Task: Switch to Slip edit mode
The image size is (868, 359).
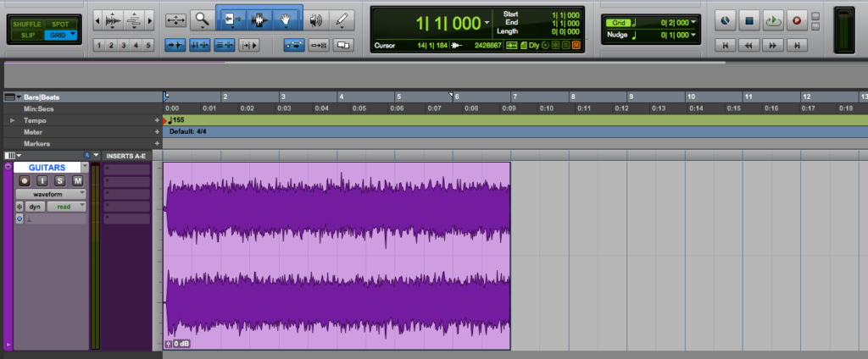Action: pos(26,35)
